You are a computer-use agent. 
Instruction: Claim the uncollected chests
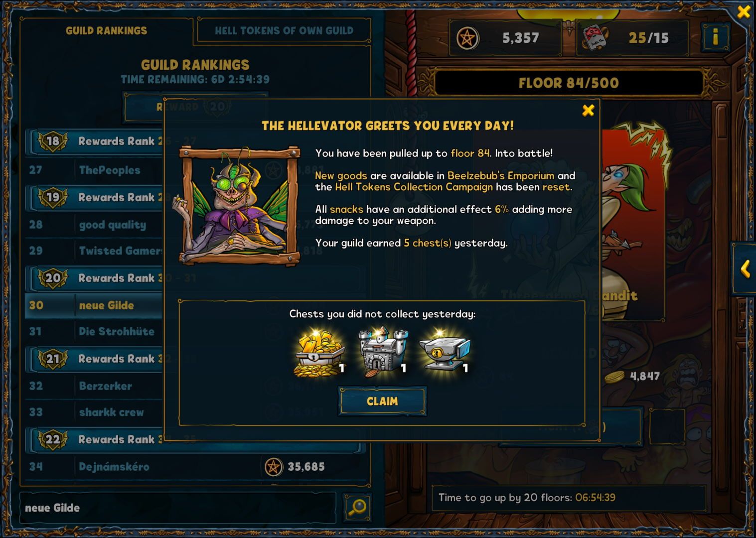tap(382, 401)
